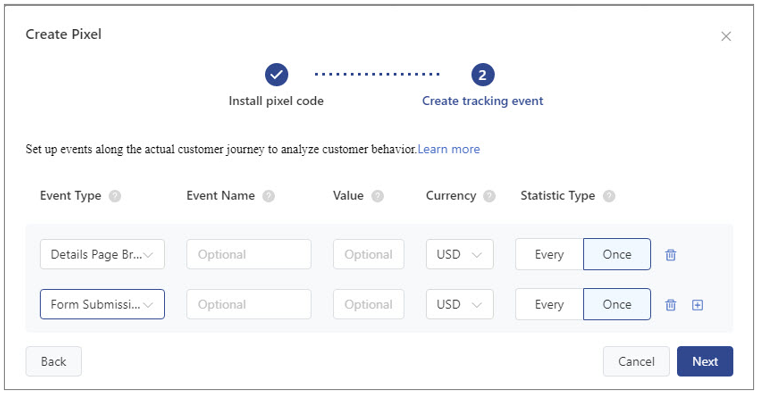The height and width of the screenshot is (398, 760).
Task: Open the USD currency dropdown in first row
Action: (459, 255)
